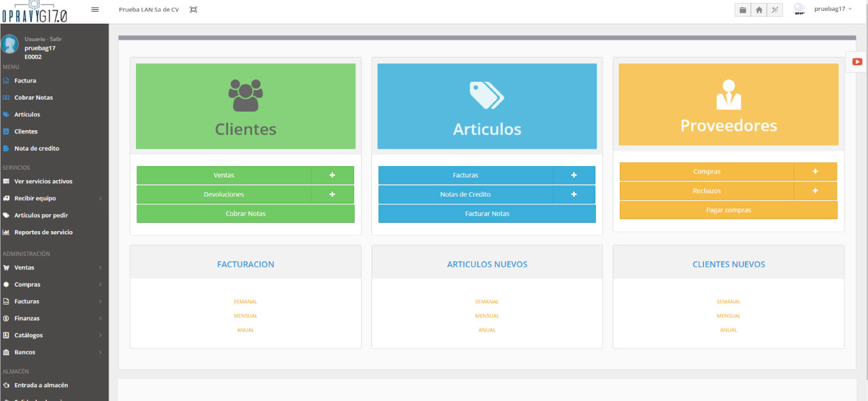The height and width of the screenshot is (401, 868).
Task: Click the briefcase icon in top right toolbar
Action: (742, 10)
